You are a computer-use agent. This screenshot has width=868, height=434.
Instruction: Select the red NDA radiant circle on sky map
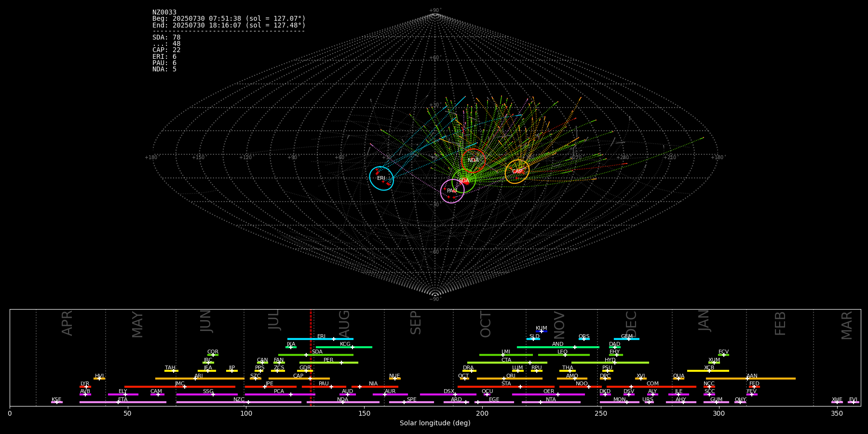tap(474, 161)
